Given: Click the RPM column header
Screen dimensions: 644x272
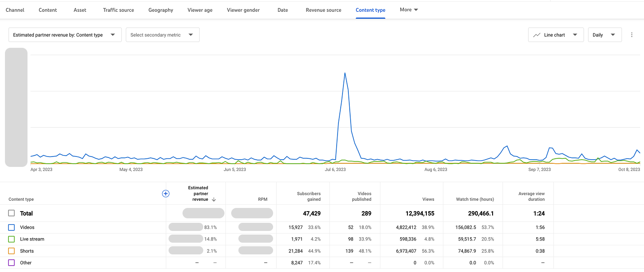Looking at the screenshot, I should (x=262, y=199).
